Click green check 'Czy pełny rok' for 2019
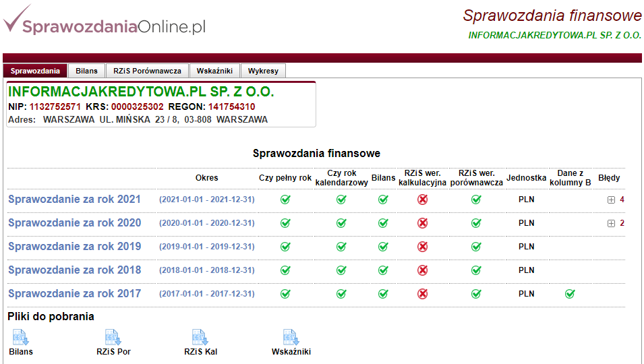644x364 pixels. coord(285,247)
